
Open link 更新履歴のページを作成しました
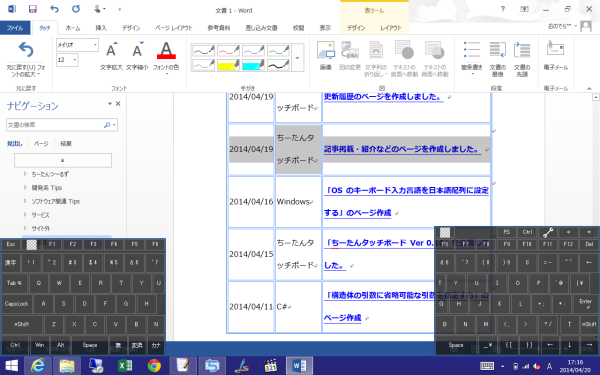pos(383,96)
